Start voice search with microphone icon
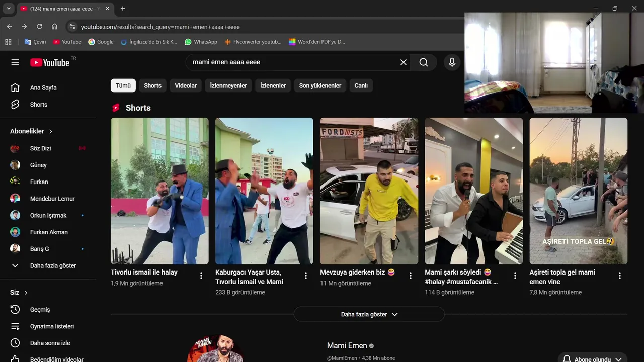Screen dimensions: 644x362 pyautogui.click(x=452, y=62)
